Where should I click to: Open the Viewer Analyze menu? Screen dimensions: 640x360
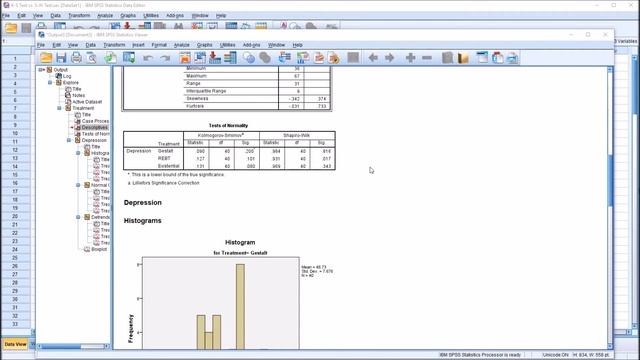pyautogui.click(x=182, y=45)
